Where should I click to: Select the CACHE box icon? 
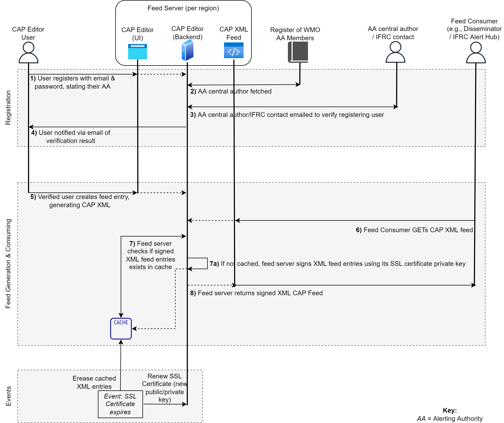(x=121, y=328)
